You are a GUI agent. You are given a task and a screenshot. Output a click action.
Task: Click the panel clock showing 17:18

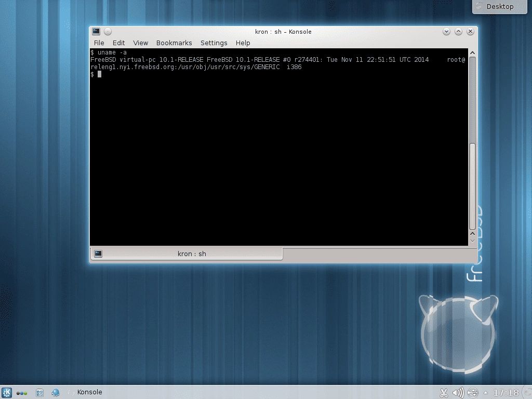point(506,393)
